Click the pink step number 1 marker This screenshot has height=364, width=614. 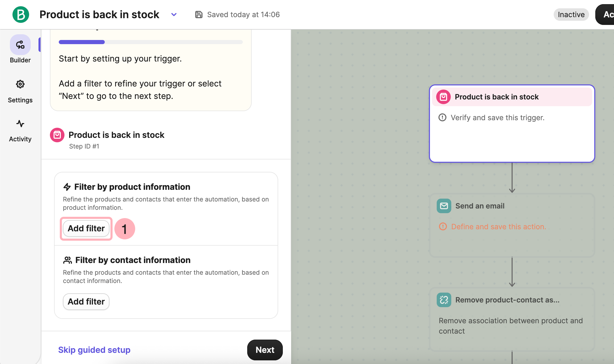pyautogui.click(x=125, y=229)
